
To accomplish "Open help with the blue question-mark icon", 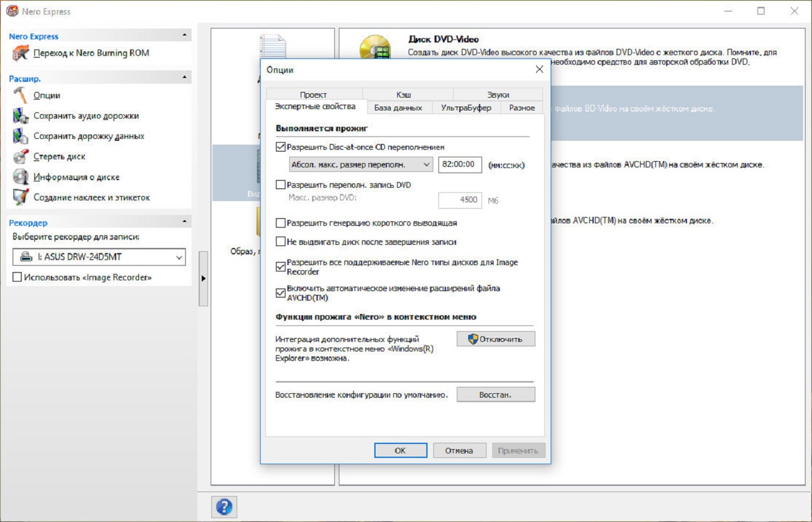I will (x=224, y=507).
